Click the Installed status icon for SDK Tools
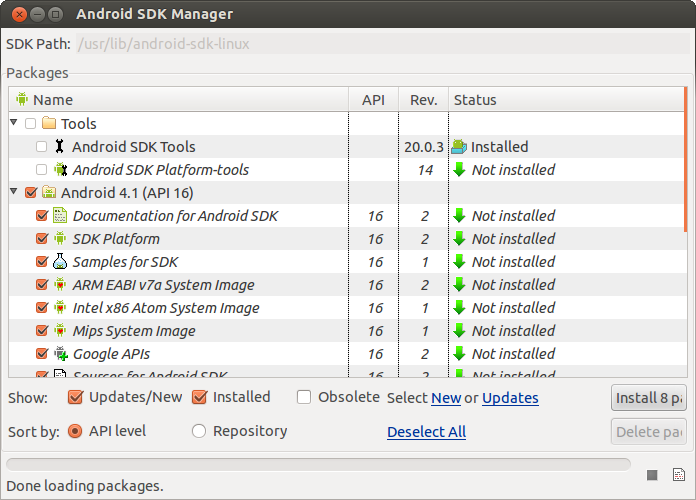 459,147
